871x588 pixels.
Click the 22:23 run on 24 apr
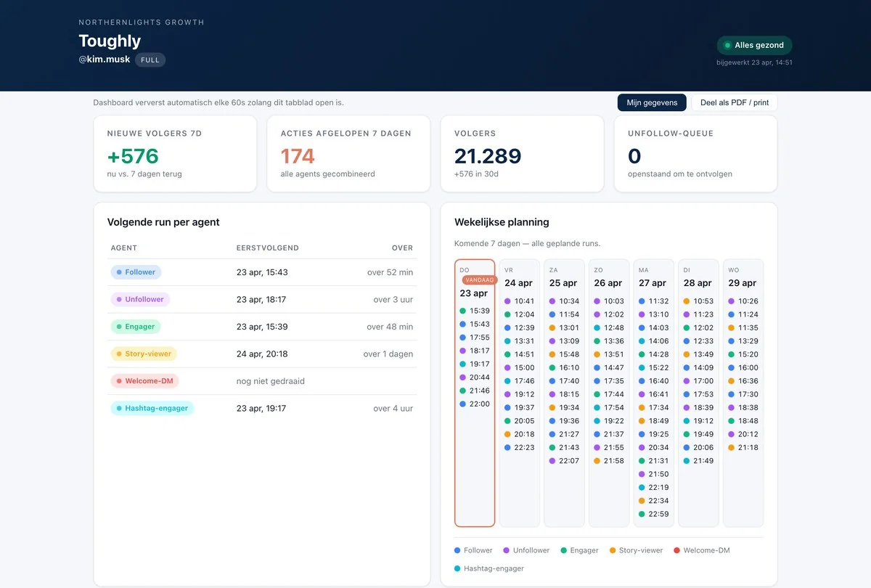point(520,447)
